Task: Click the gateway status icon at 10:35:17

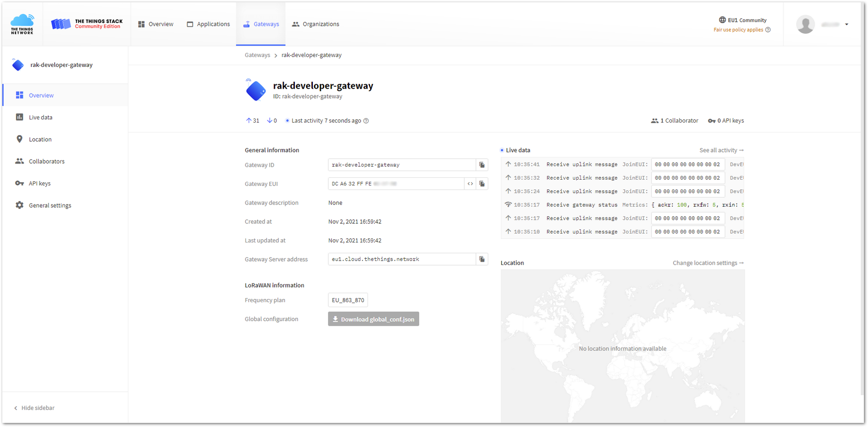Action: point(508,204)
